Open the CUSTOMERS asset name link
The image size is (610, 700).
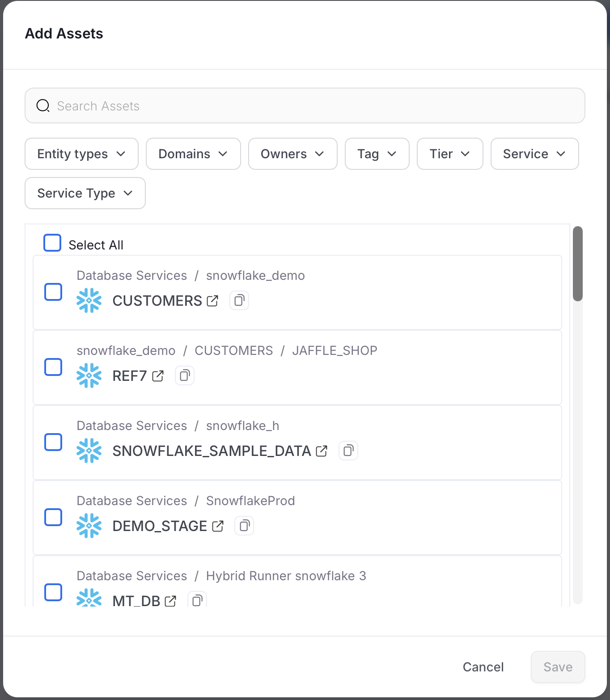tap(157, 301)
